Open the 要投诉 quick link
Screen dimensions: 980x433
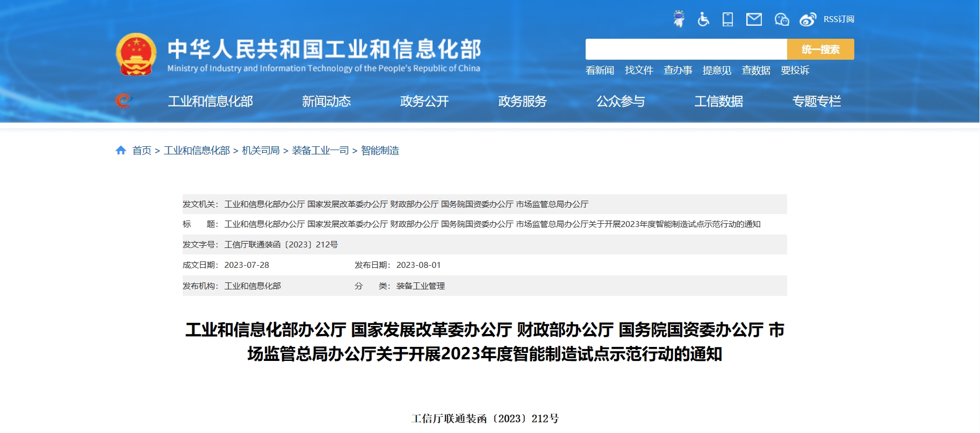point(795,70)
